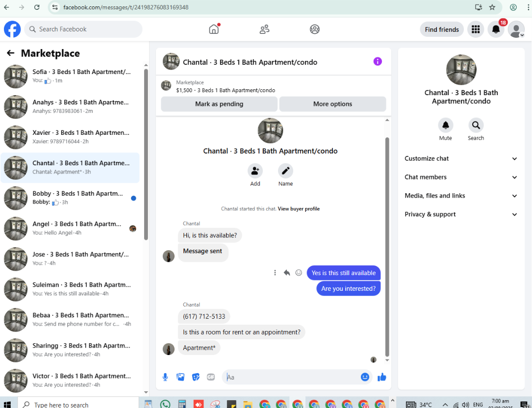This screenshot has height=408, width=532.
Task: Click the Mark as pending button
Action: tap(219, 104)
